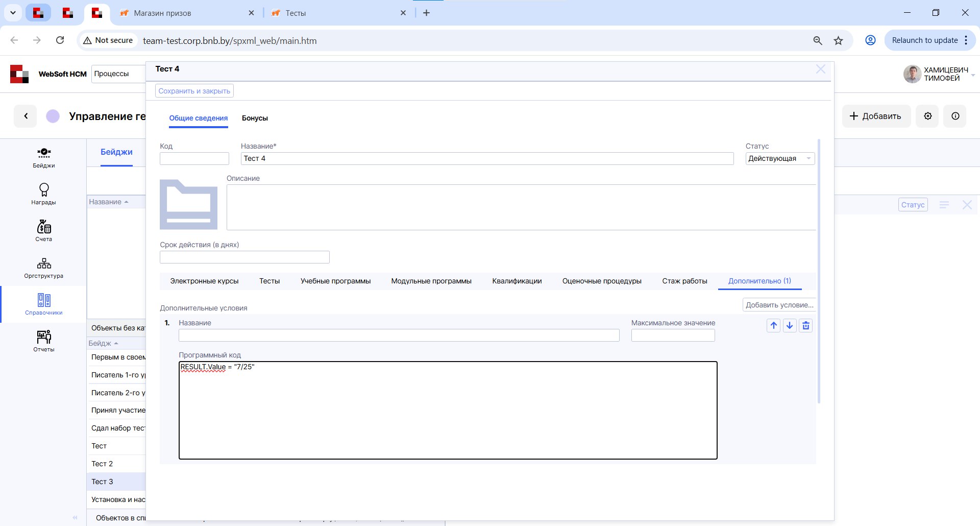Switch to the Тесты conditions tab
980x526 pixels.
pyautogui.click(x=269, y=281)
